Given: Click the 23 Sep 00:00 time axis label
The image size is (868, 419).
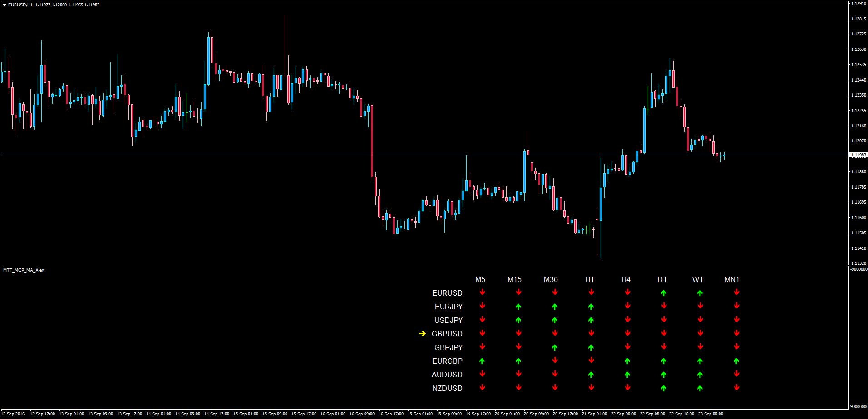Looking at the screenshot, I should click(x=710, y=414).
